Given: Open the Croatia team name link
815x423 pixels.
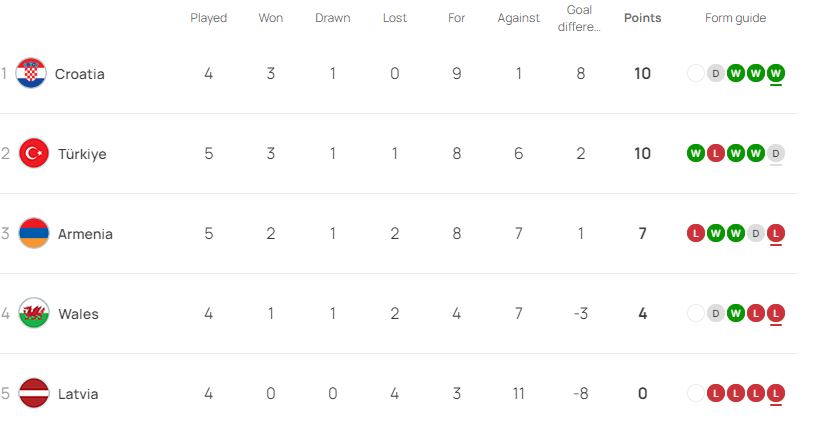Looking at the screenshot, I should [x=80, y=74].
